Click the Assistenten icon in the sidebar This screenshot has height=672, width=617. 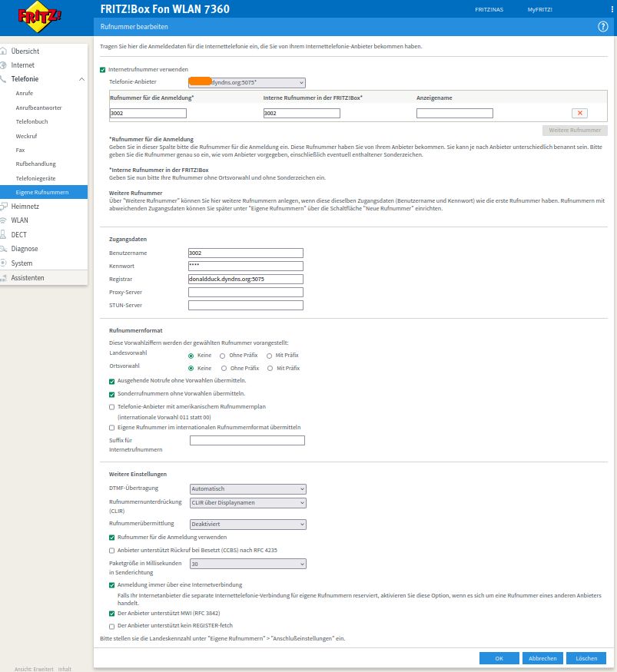[x=4, y=277]
